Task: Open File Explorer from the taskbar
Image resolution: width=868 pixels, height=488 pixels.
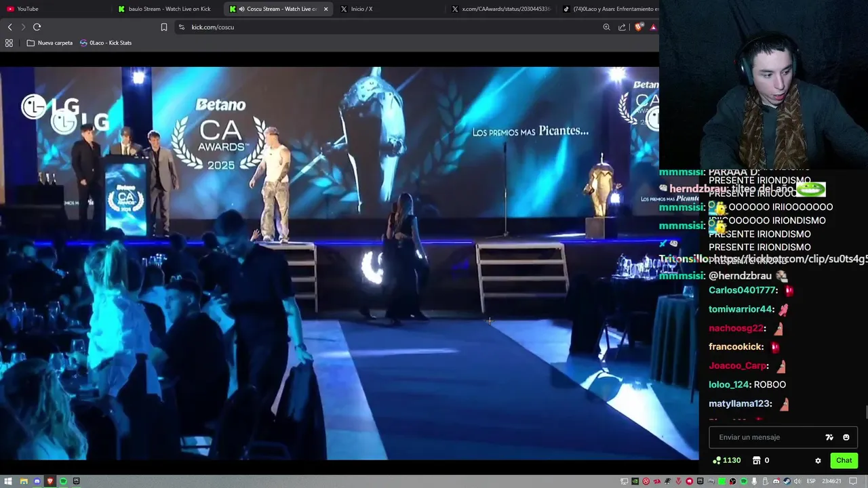Action: click(x=24, y=481)
